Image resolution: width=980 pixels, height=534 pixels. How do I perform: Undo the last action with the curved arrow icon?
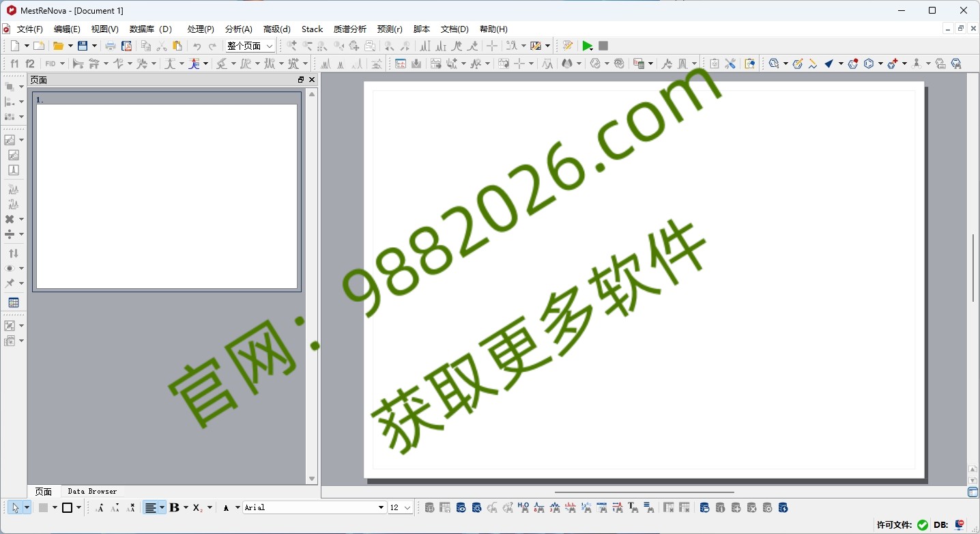197,46
